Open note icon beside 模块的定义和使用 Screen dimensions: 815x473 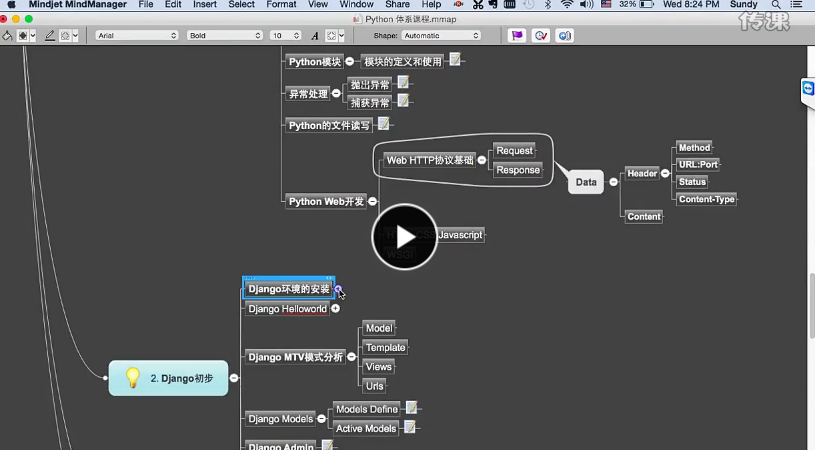(x=455, y=60)
